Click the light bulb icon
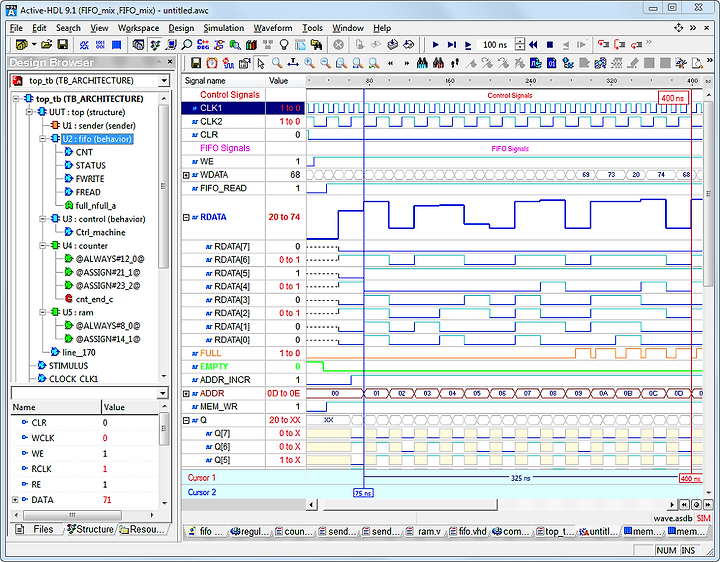The image size is (720, 562). pos(284,45)
